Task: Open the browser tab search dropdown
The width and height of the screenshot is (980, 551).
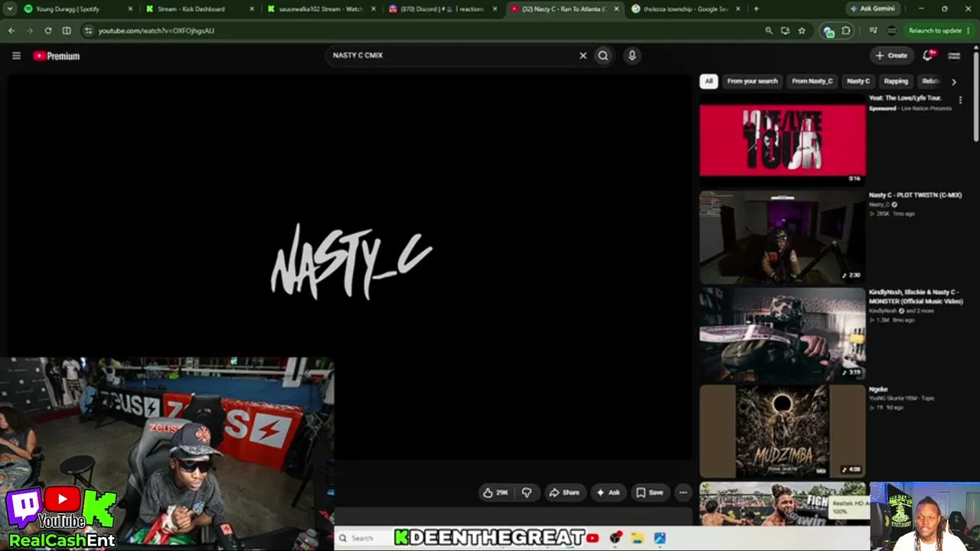Action: [9, 9]
